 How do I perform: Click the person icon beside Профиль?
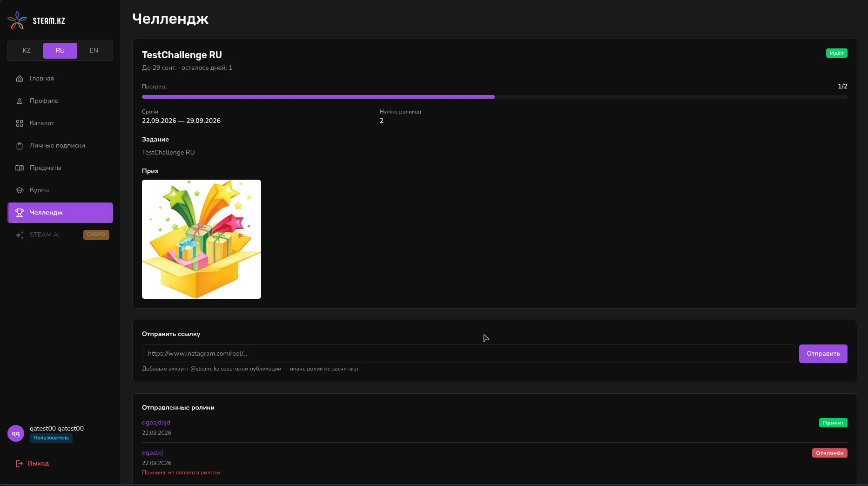20,101
